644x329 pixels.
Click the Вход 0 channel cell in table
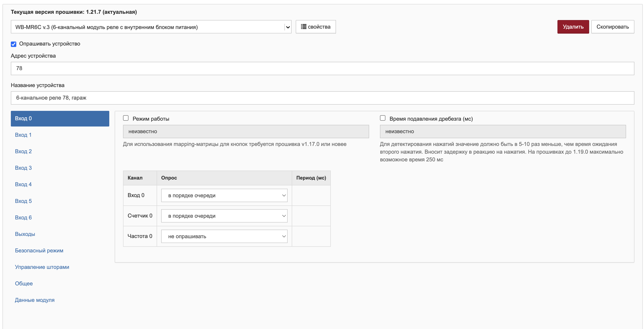pos(140,195)
